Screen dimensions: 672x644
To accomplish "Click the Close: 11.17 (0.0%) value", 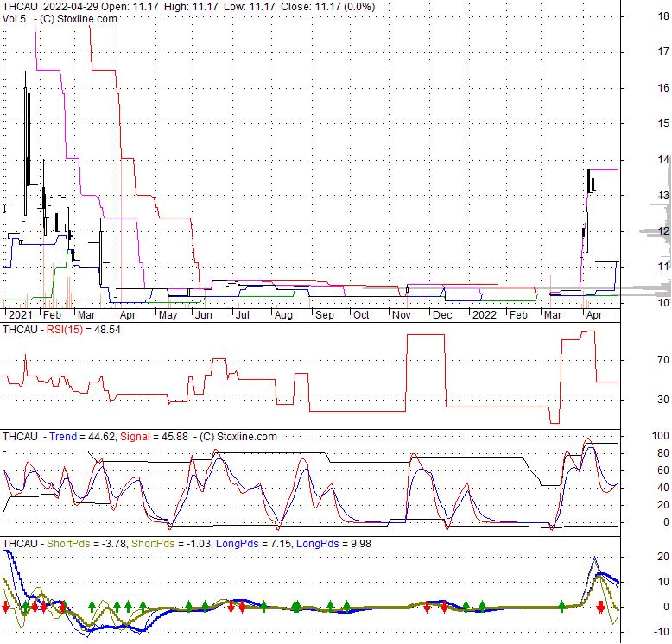I will 328,7.
